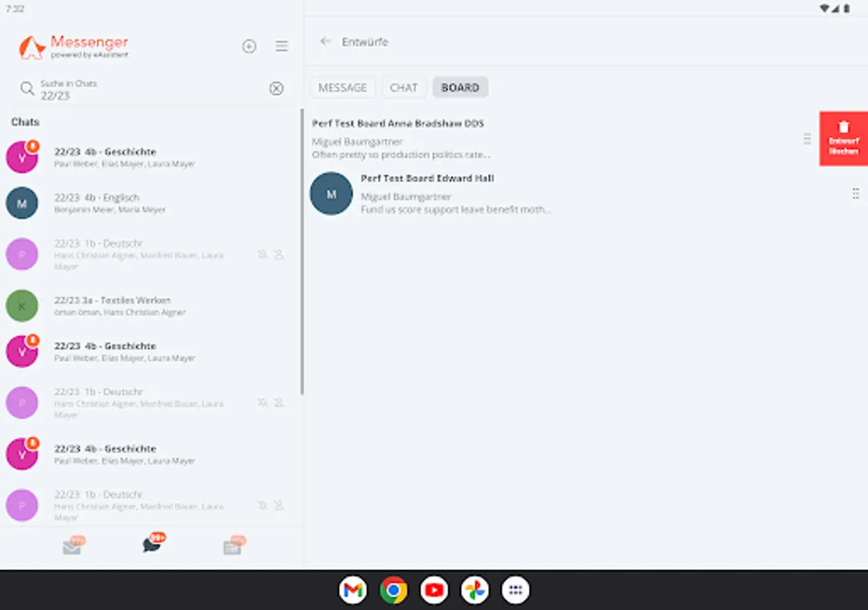
Task: Select the BOARD drafts tab
Action: click(x=460, y=87)
